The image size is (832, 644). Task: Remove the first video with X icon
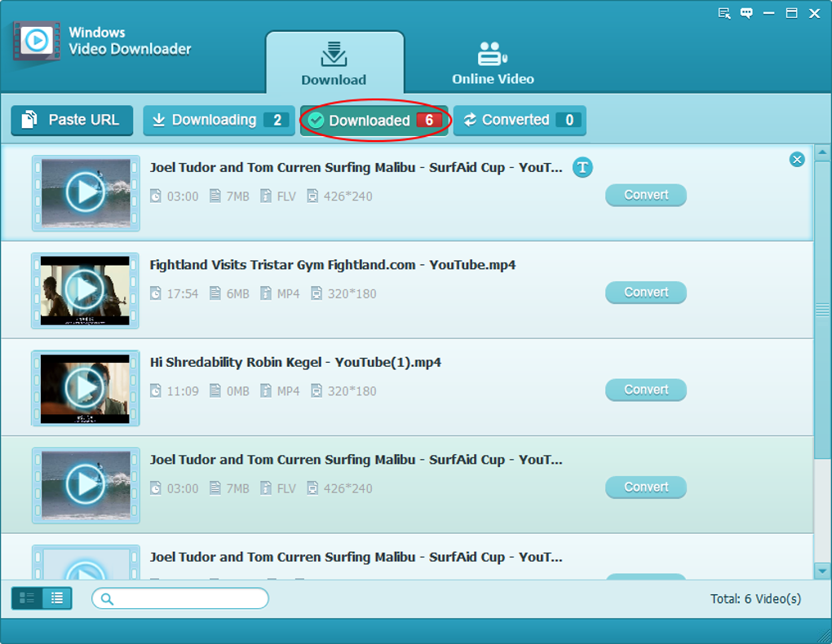[796, 159]
